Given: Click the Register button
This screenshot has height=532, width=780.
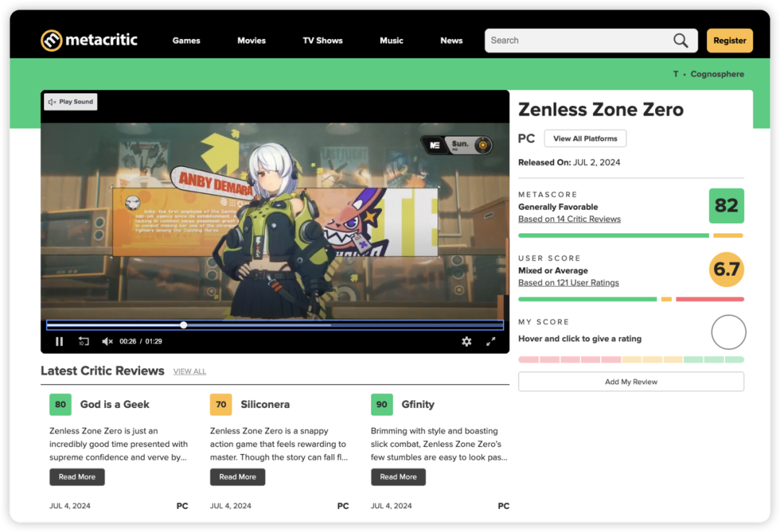Looking at the screenshot, I should pyautogui.click(x=729, y=40).
